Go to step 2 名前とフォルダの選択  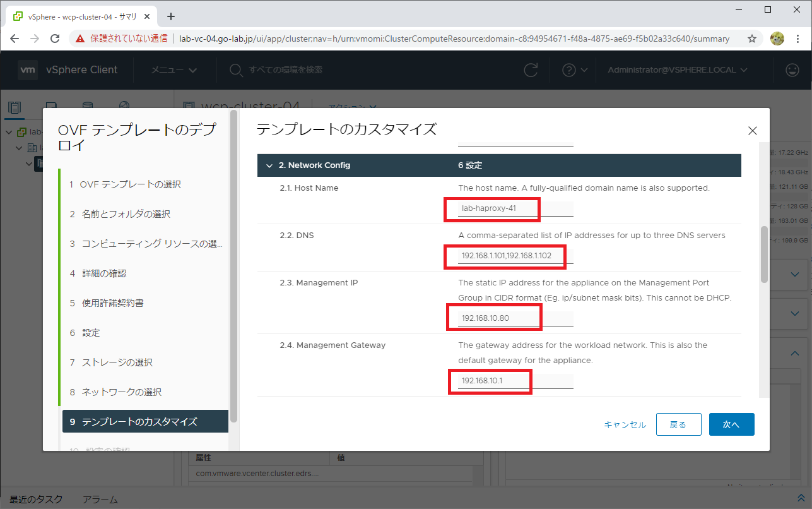[x=120, y=214]
